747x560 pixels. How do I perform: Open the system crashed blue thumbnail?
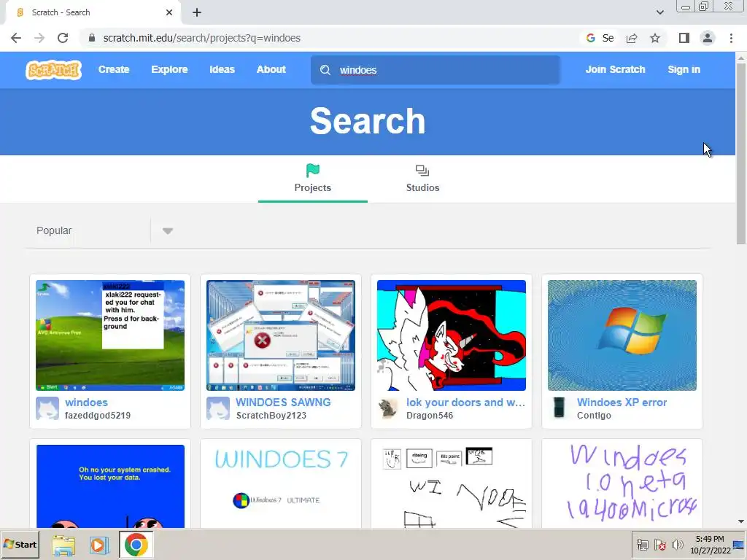pos(110,486)
